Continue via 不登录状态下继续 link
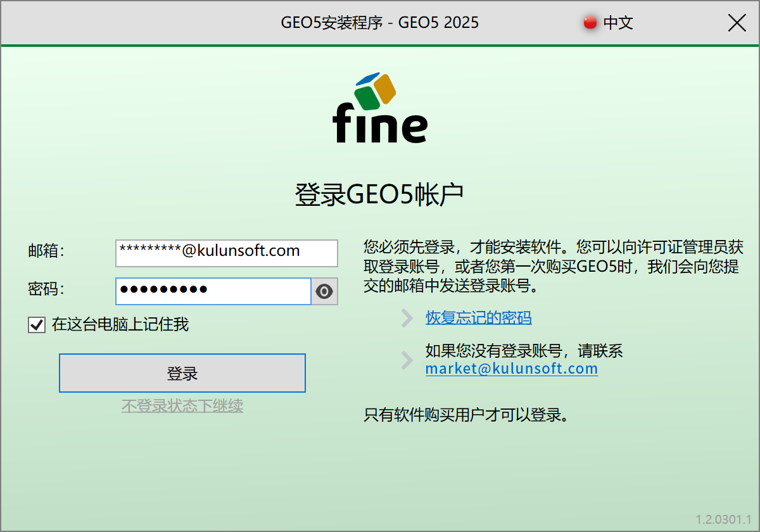 pyautogui.click(x=182, y=406)
